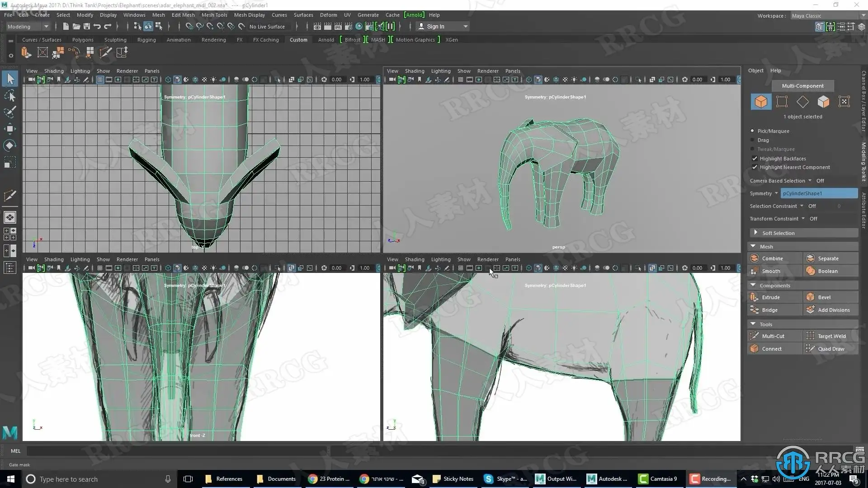The height and width of the screenshot is (488, 868).
Task: Choose the Lasso select tool
Action: 10,96
